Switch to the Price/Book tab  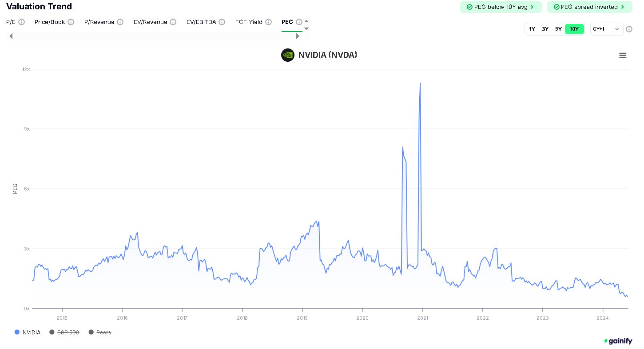tap(50, 22)
